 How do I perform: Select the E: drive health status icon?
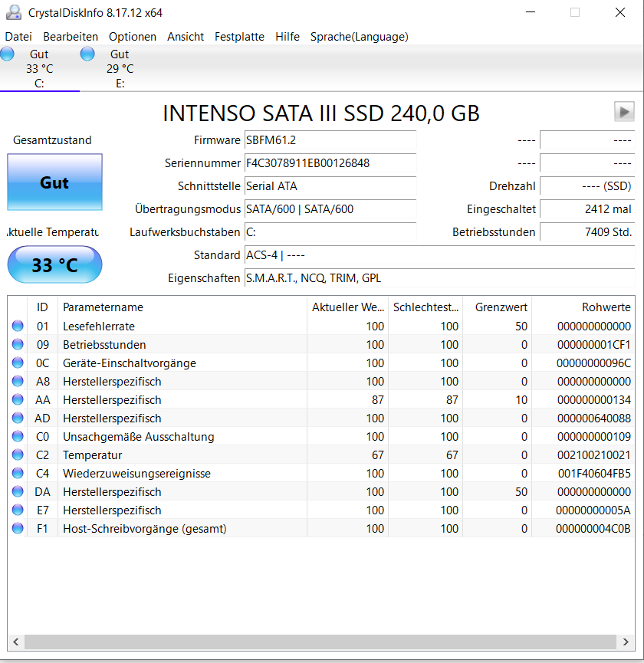click(87, 54)
